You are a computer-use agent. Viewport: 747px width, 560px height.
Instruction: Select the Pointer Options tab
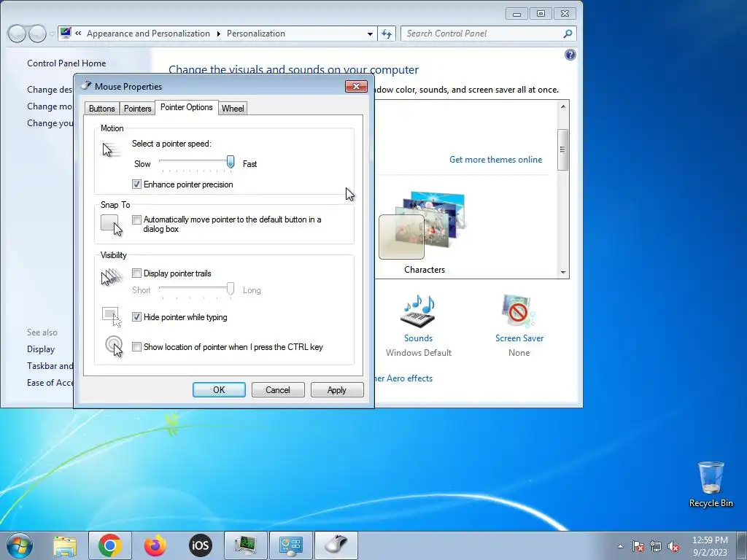tap(186, 108)
